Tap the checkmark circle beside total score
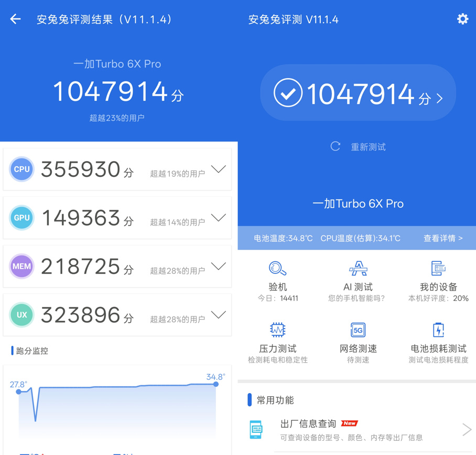The width and height of the screenshot is (476, 455). click(288, 93)
